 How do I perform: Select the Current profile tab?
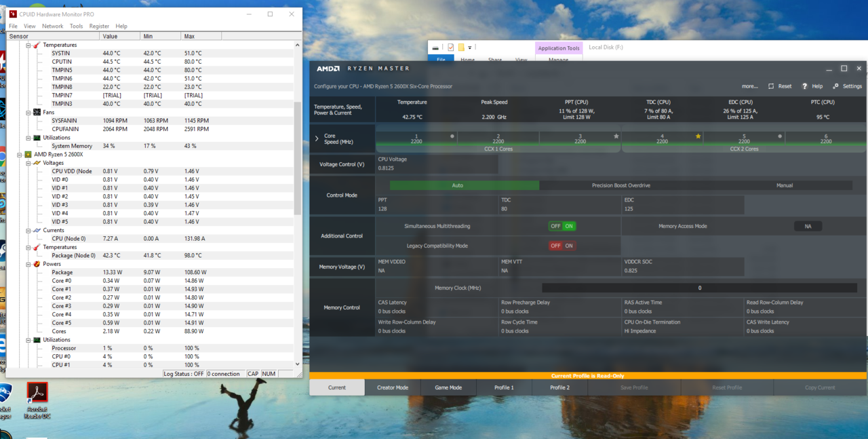pos(337,387)
